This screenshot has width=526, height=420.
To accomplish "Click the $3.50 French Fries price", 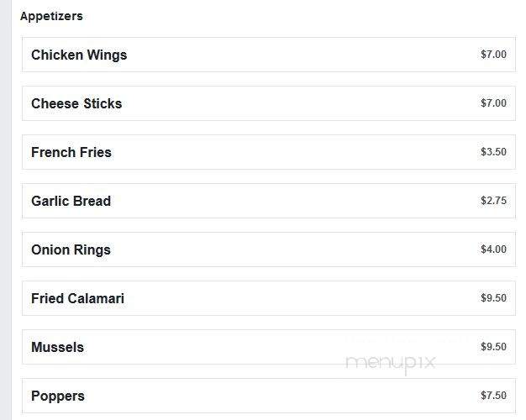I will [x=493, y=152].
